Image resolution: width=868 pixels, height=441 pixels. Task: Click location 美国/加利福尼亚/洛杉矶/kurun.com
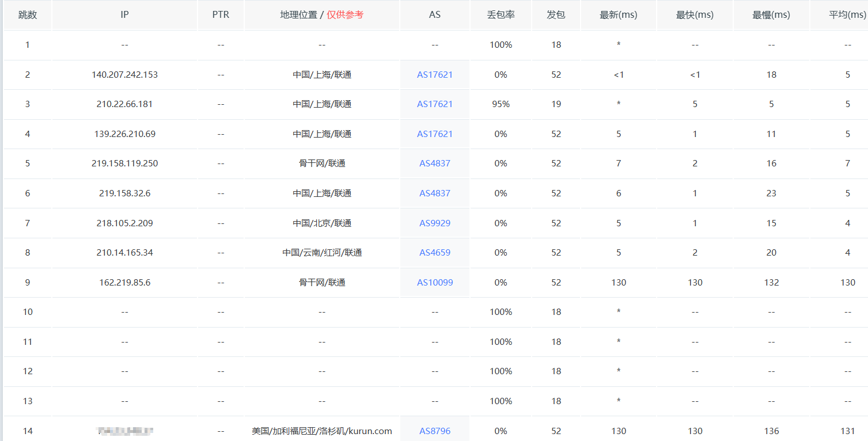[x=322, y=431]
